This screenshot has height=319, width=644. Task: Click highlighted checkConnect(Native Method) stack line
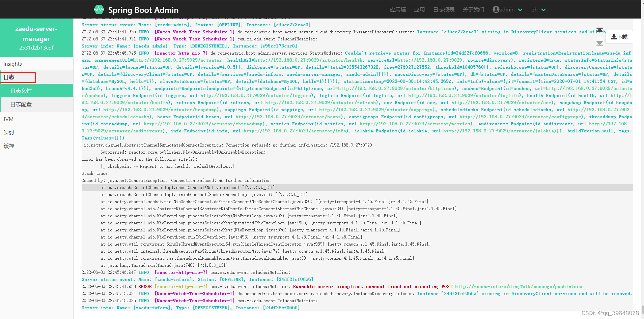click(x=357, y=188)
